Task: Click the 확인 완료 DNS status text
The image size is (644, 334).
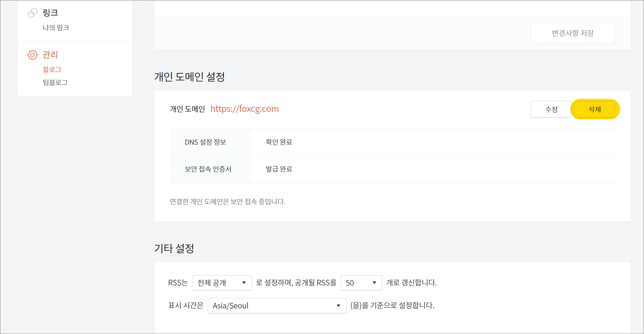Action: tap(279, 142)
